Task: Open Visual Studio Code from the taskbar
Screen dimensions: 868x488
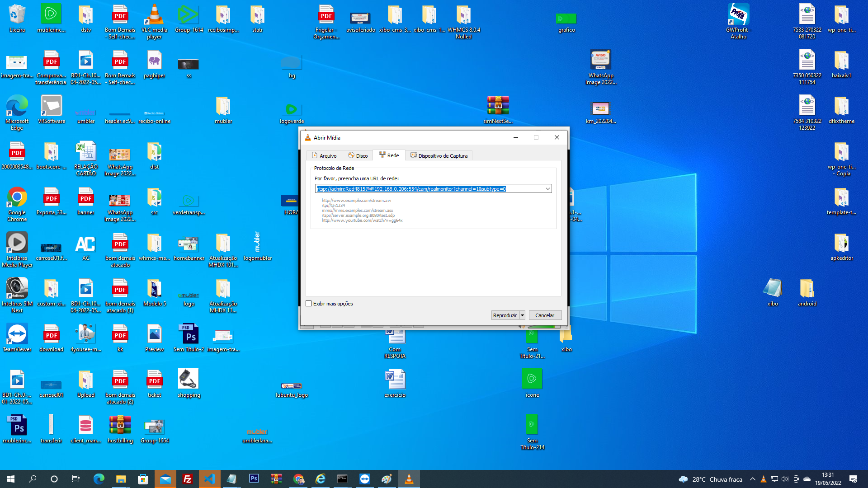Action: click(x=209, y=479)
